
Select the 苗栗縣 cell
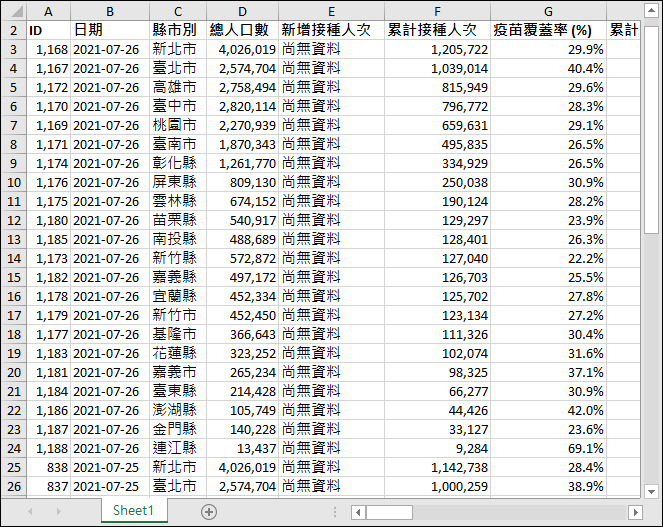(x=178, y=220)
